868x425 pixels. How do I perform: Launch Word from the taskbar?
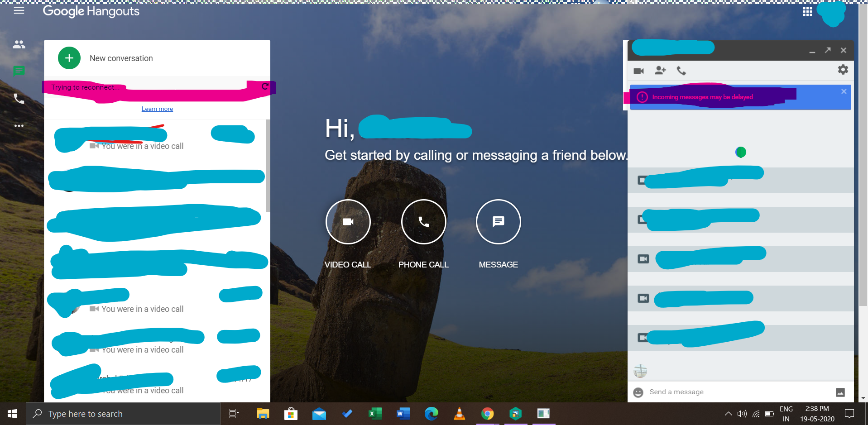[403, 414]
